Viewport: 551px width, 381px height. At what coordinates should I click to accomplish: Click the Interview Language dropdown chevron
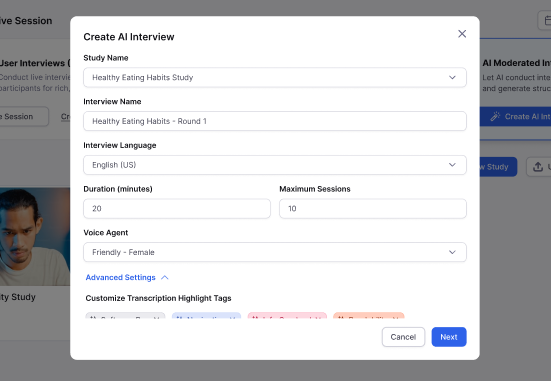pos(452,165)
